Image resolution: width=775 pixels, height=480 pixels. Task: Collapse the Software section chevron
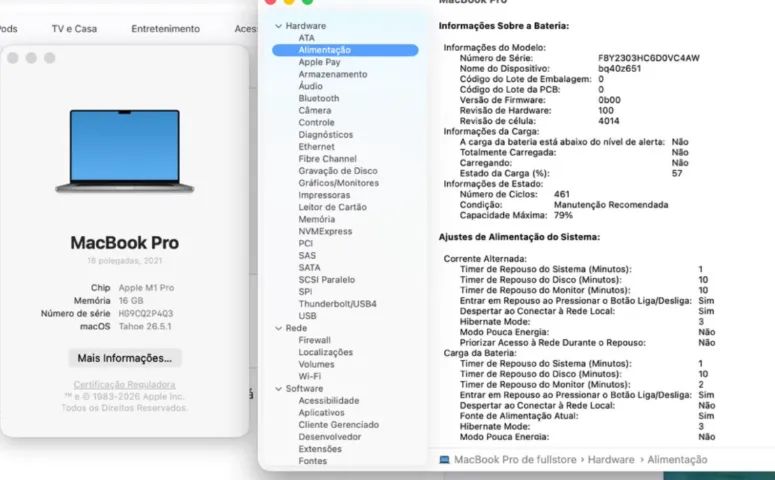pyautogui.click(x=278, y=389)
